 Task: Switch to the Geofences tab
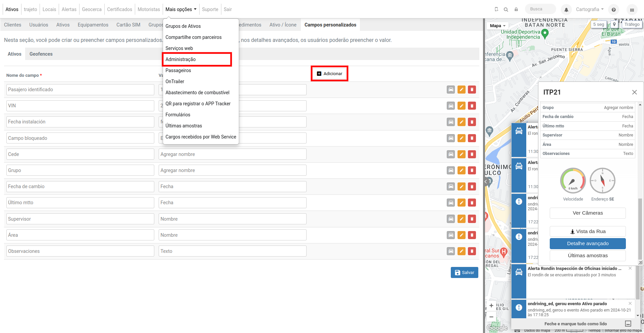pos(41,54)
